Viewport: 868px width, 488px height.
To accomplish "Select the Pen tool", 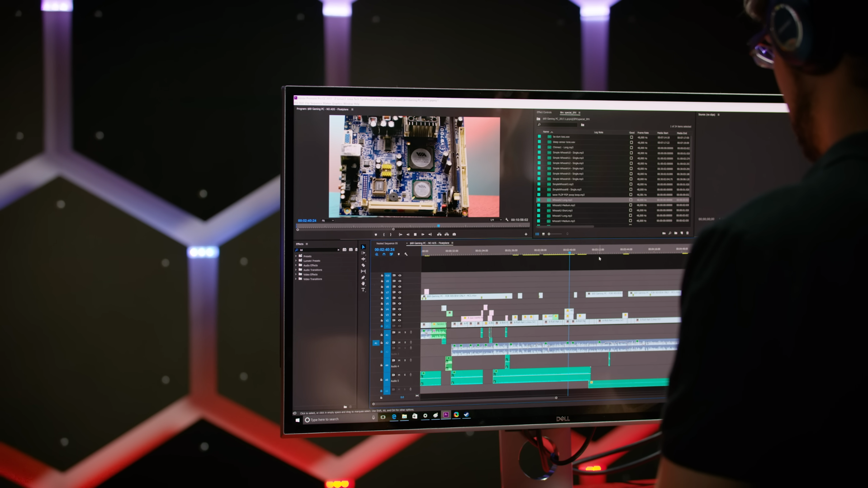I will (x=363, y=277).
